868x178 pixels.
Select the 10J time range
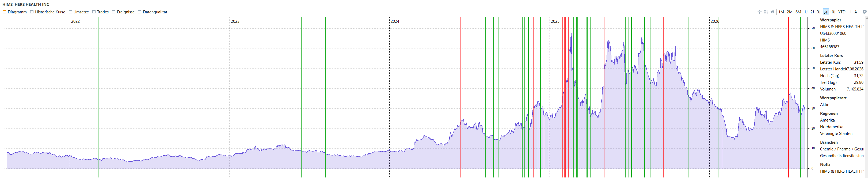(x=833, y=12)
